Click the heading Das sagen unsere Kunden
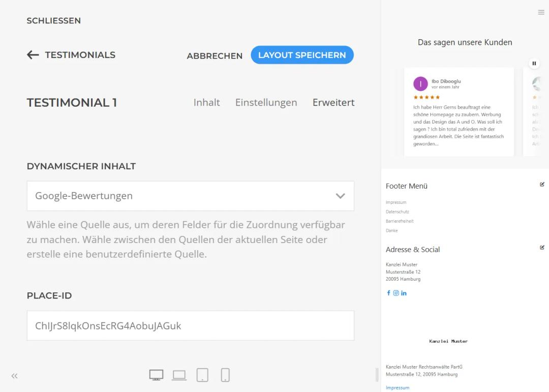Viewport: 549px width, 392px height. point(465,42)
